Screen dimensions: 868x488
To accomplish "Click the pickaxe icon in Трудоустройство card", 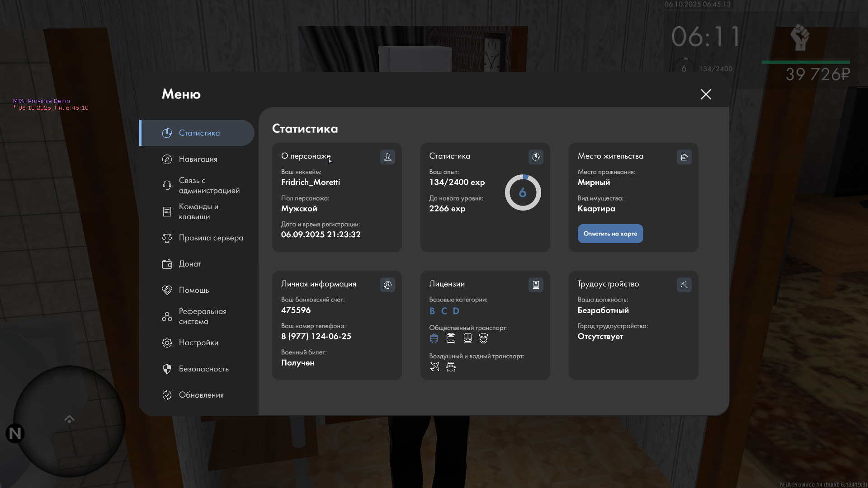I will coord(684,285).
